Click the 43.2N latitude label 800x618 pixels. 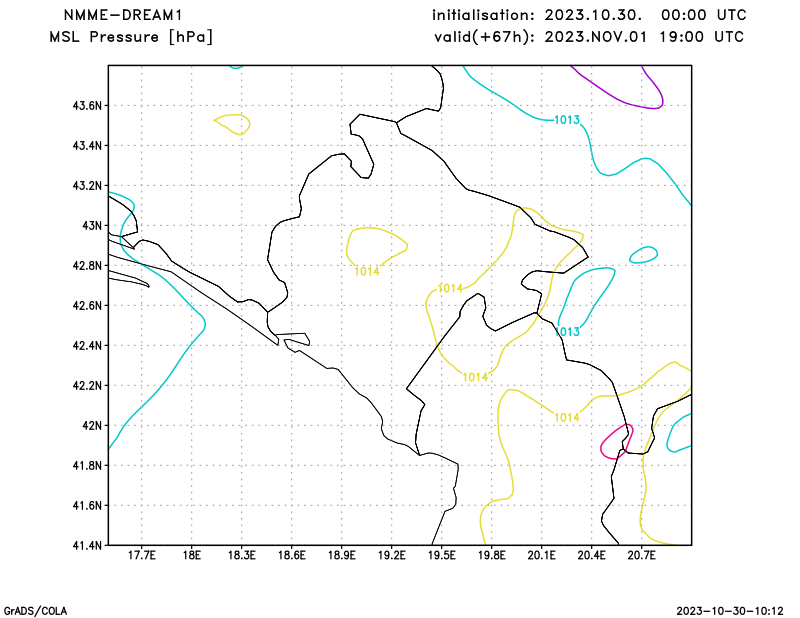[x=87, y=186]
